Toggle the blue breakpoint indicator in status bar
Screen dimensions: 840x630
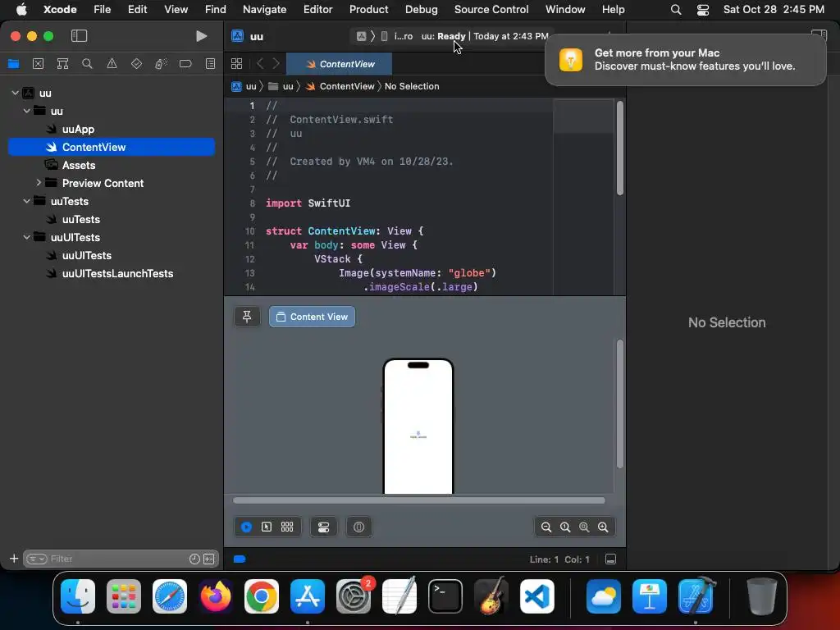240,559
